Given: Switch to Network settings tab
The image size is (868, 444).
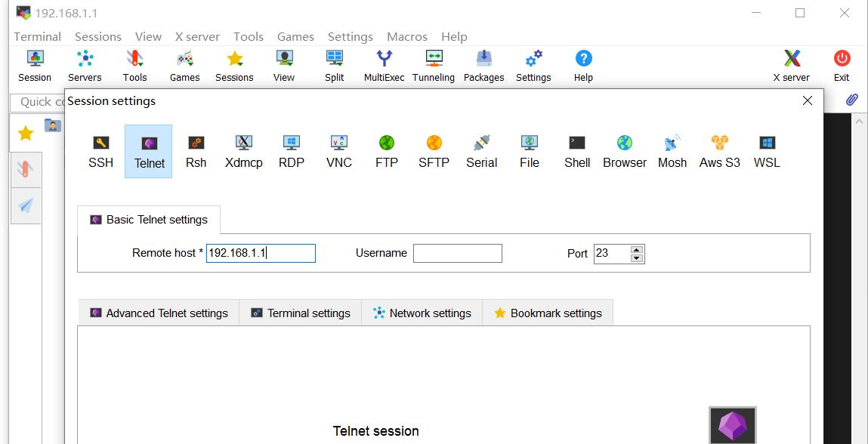Looking at the screenshot, I should [422, 313].
